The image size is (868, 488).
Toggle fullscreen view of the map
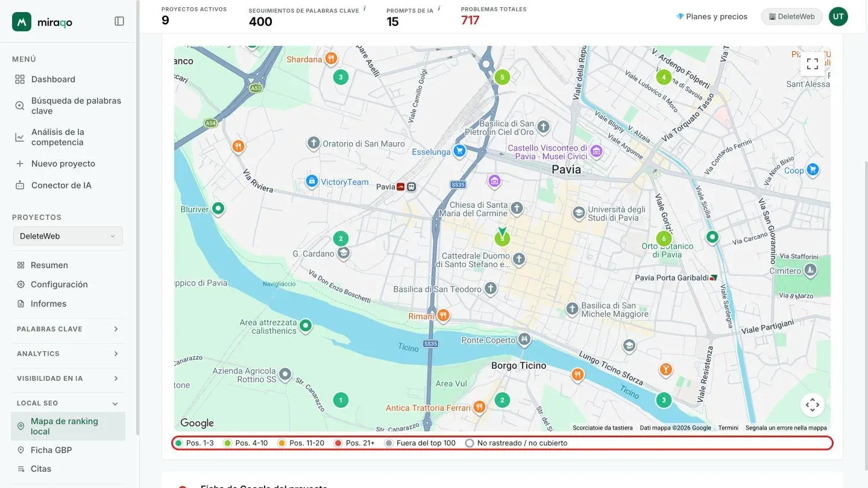point(813,64)
